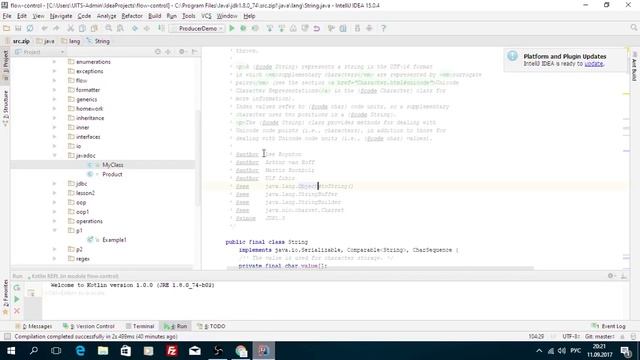
Task: Click the Synchronize toolbar icon
Action: 30,28
